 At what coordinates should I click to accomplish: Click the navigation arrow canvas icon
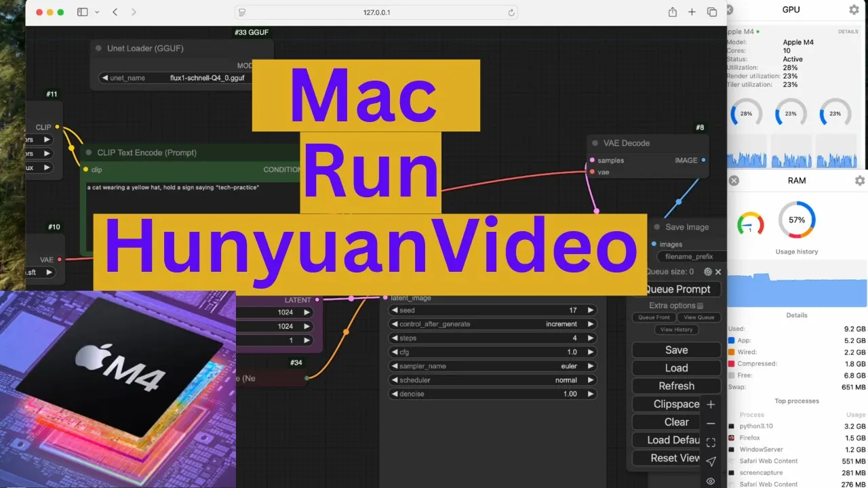[711, 462]
